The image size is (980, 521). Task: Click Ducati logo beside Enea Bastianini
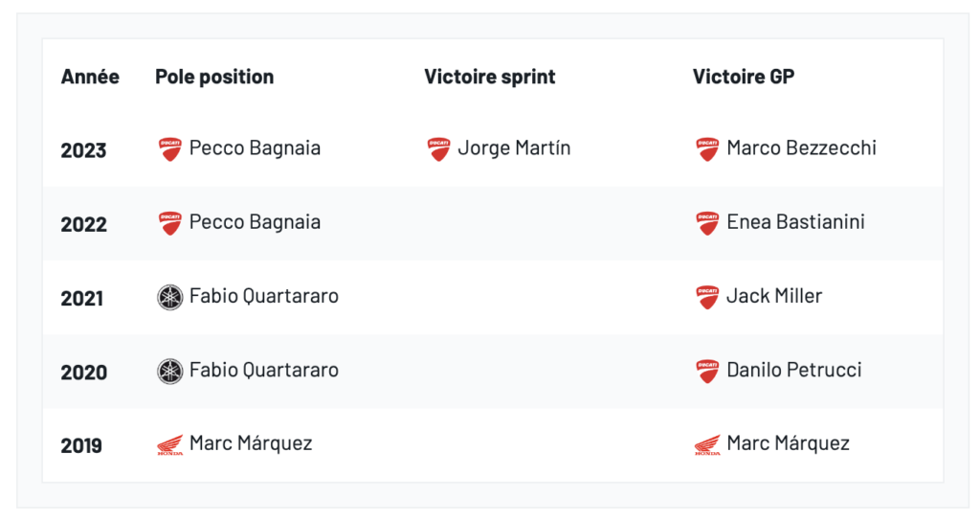coord(707,223)
